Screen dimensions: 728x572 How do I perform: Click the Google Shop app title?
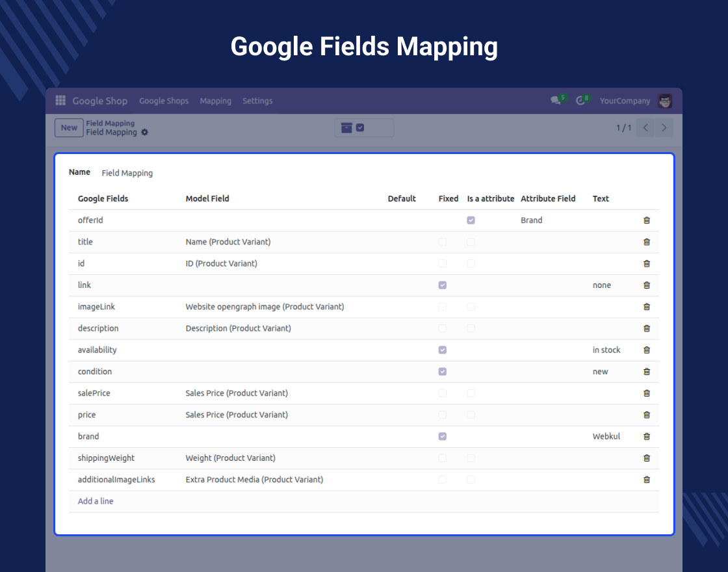pos(100,101)
